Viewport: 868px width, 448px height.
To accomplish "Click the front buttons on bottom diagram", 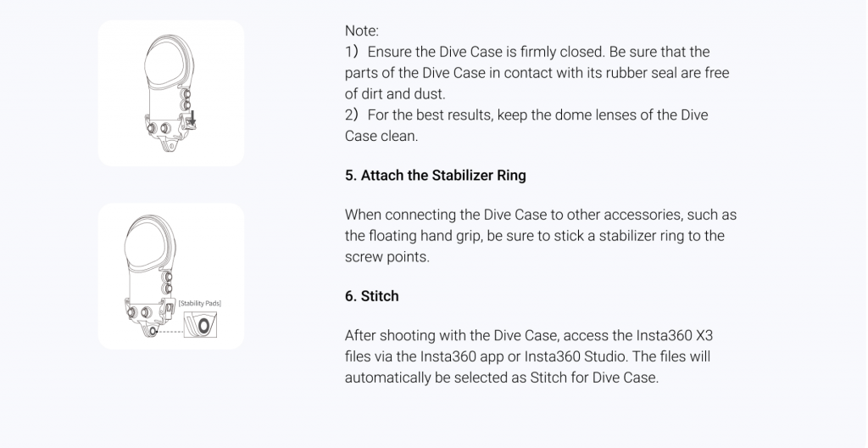I will point(138,313).
